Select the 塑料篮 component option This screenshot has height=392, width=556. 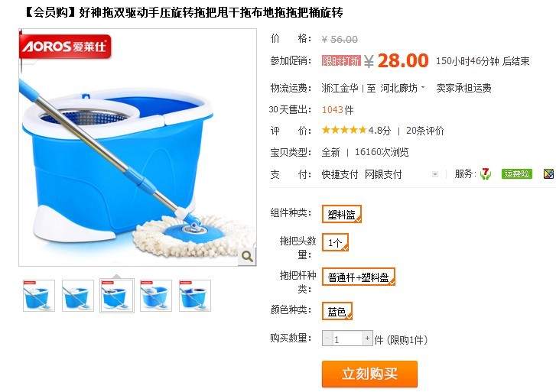pyautogui.click(x=341, y=214)
